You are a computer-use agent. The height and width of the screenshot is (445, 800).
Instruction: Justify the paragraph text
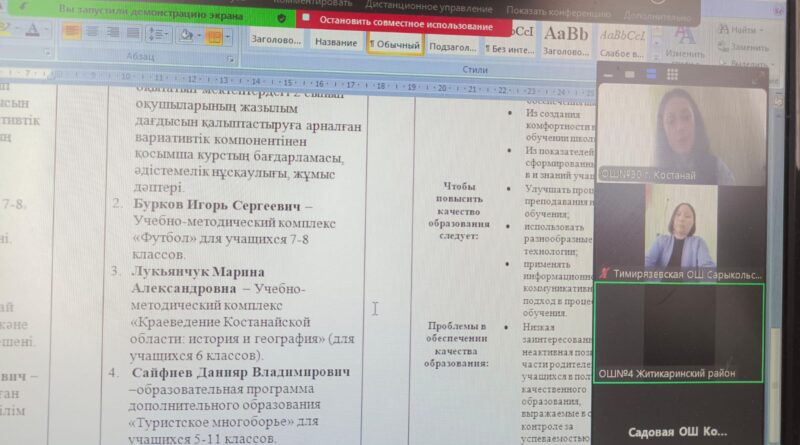coord(133,32)
